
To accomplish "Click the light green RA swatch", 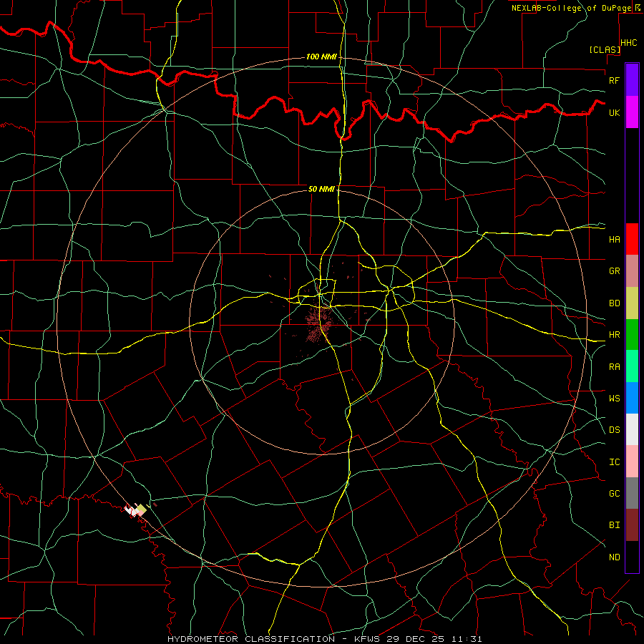I will [x=632, y=366].
